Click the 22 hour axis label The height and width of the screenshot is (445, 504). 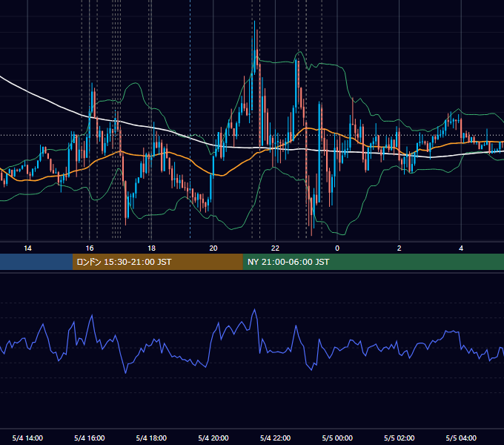point(275,248)
